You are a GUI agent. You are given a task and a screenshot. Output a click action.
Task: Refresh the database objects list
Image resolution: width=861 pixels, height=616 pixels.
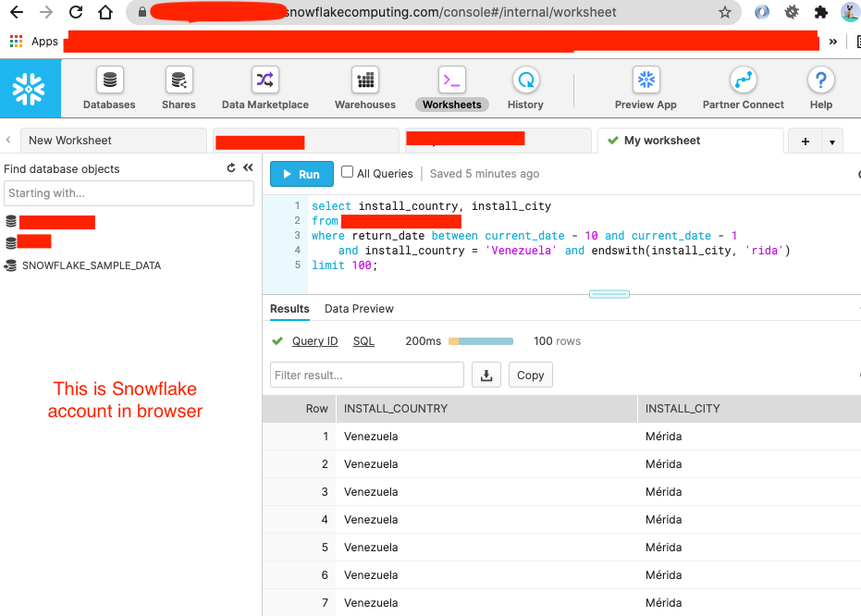pyautogui.click(x=228, y=168)
